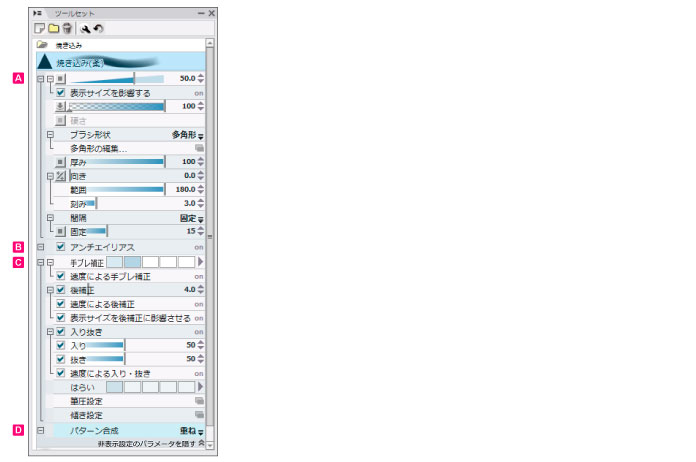Image resolution: width=696 pixels, height=462 pixels.
Task: Click the wrench settings icon
Action: coord(86,29)
